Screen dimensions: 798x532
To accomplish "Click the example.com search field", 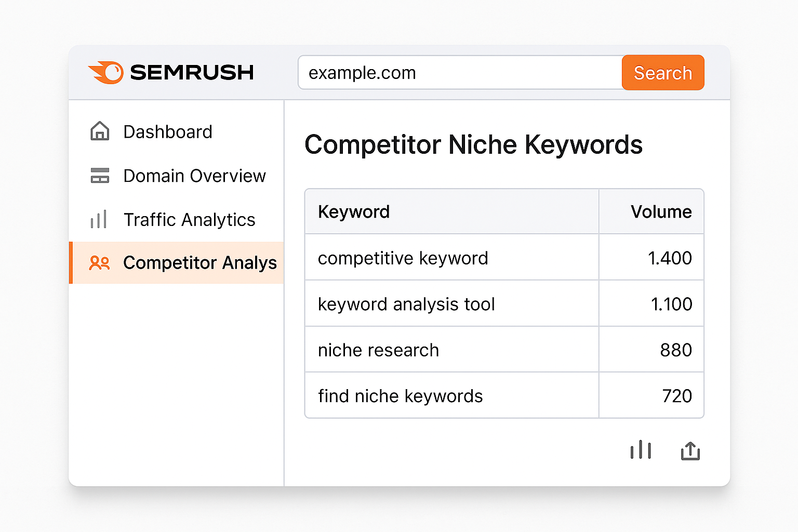I will point(457,72).
